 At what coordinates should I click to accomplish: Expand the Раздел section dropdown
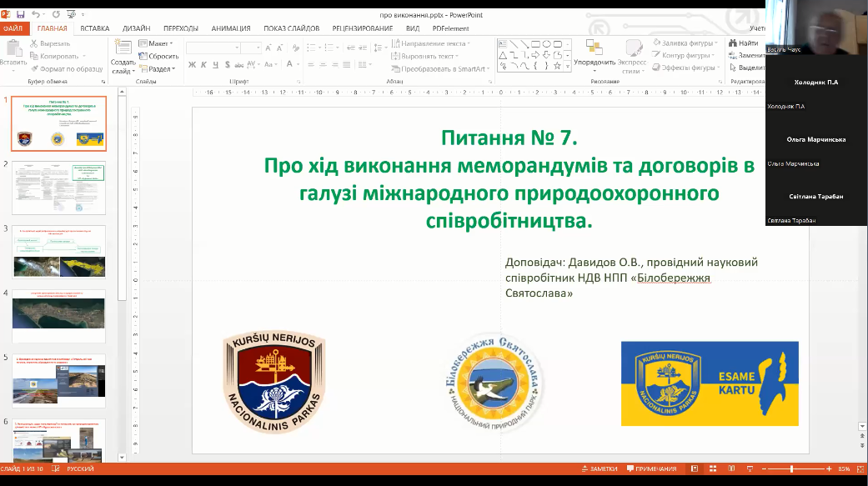pyautogui.click(x=158, y=68)
